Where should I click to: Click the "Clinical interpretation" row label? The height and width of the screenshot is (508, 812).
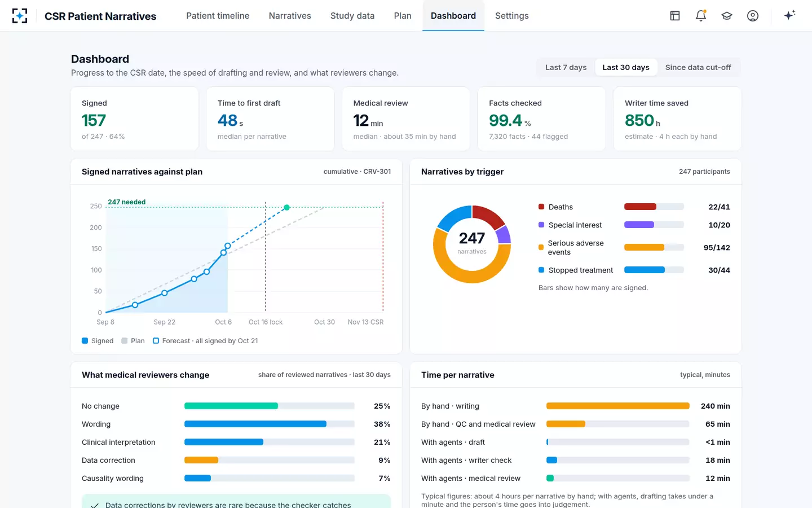coord(118,442)
